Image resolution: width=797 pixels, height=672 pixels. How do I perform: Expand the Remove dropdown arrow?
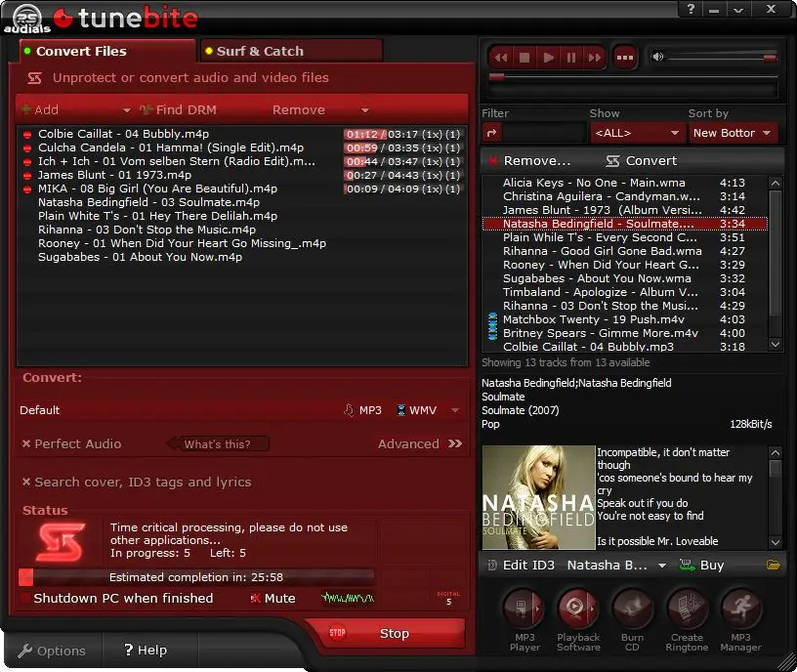click(365, 110)
